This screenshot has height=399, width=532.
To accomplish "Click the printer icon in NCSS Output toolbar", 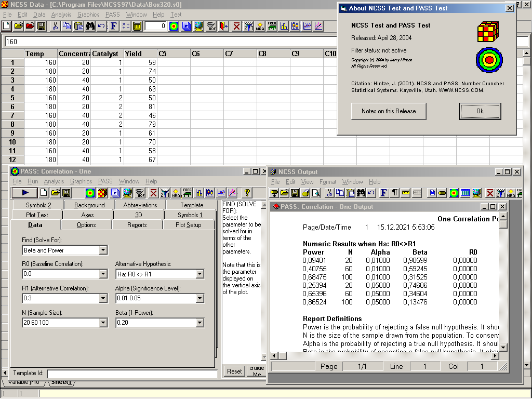I will (307, 193).
